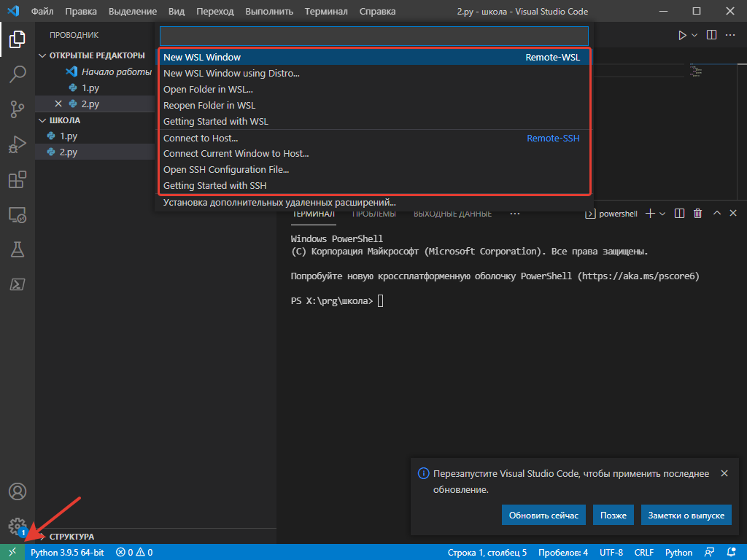Click the VS Code logo in title bar
The image size is (747, 560).
13,10
